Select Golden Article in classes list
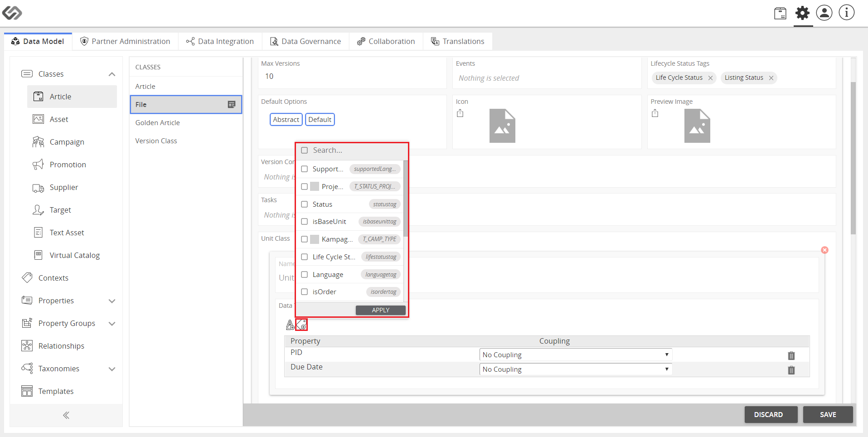Screen dimensions: 868x437 click(x=186, y=123)
